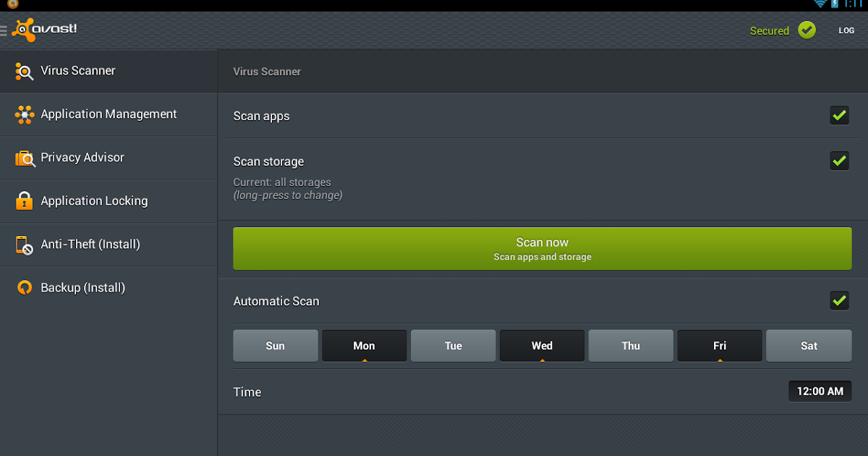Click the Backup circular arrow icon

click(25, 288)
